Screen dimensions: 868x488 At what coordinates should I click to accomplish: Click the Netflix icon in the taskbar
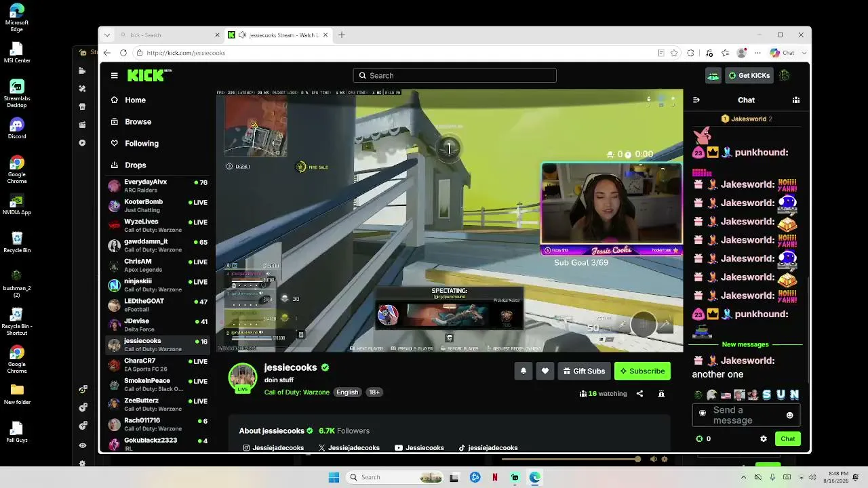pyautogui.click(x=495, y=477)
